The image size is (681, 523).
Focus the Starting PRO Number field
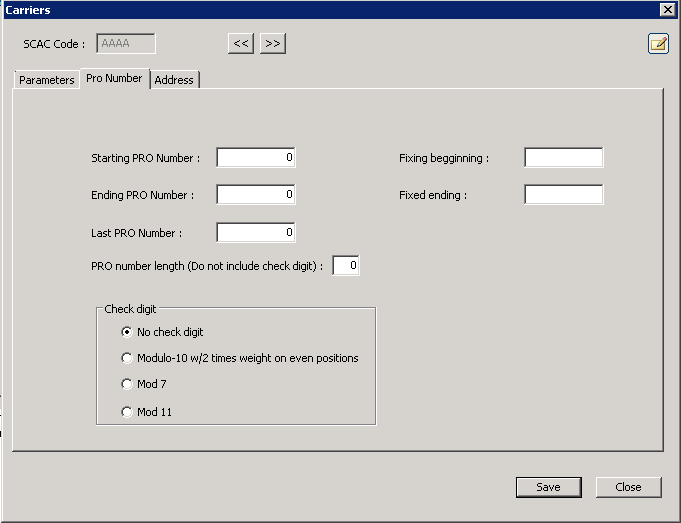pyautogui.click(x=256, y=158)
